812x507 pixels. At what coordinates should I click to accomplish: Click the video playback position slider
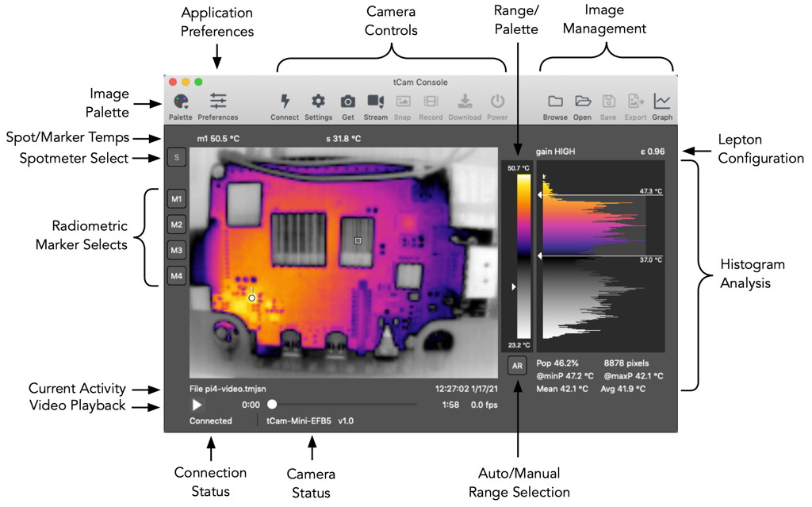click(343, 405)
